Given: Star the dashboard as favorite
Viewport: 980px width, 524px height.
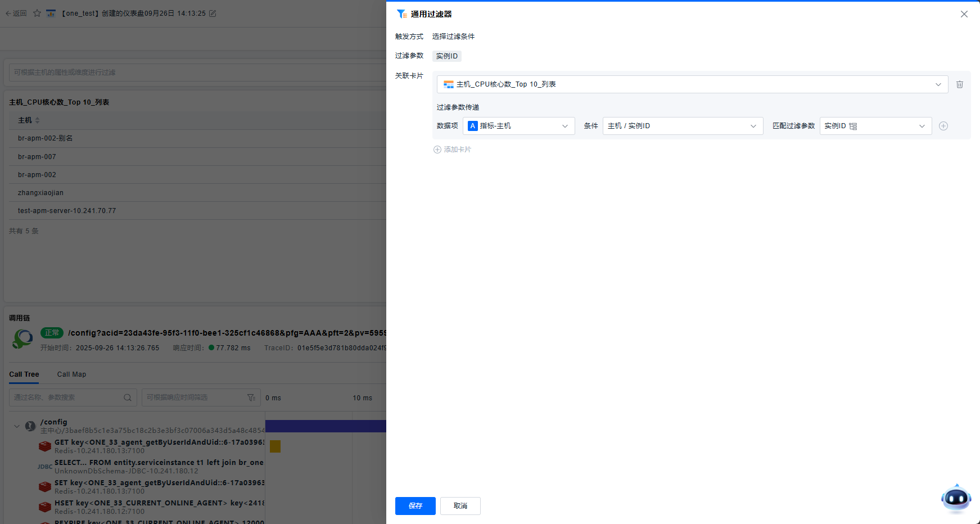Looking at the screenshot, I should [x=37, y=13].
